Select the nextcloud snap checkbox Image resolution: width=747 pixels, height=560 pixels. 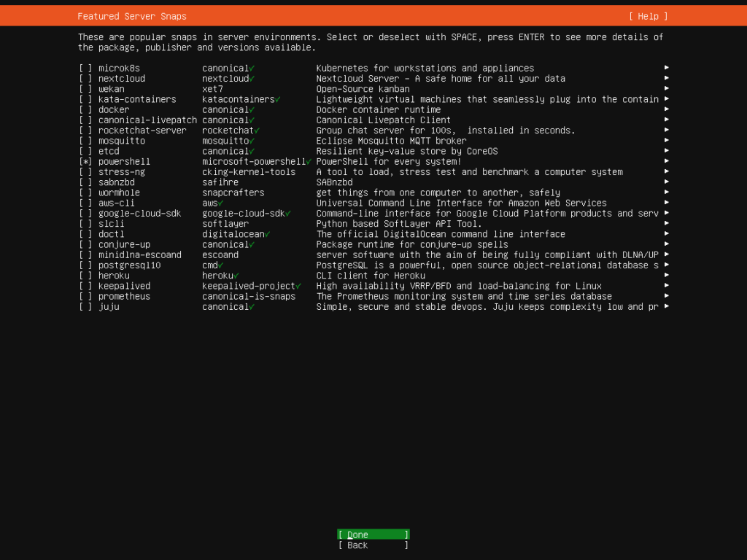[x=86, y=79]
